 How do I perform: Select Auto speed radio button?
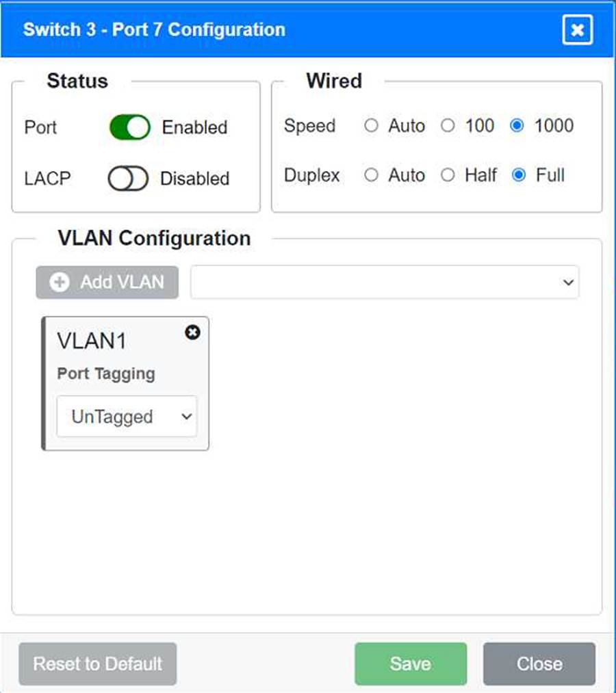point(371,125)
